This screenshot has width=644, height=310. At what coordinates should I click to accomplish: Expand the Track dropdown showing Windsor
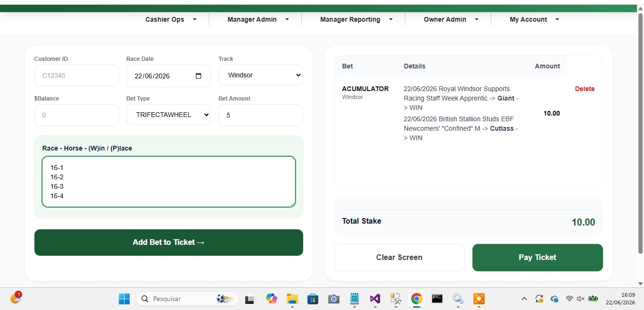pyautogui.click(x=260, y=75)
